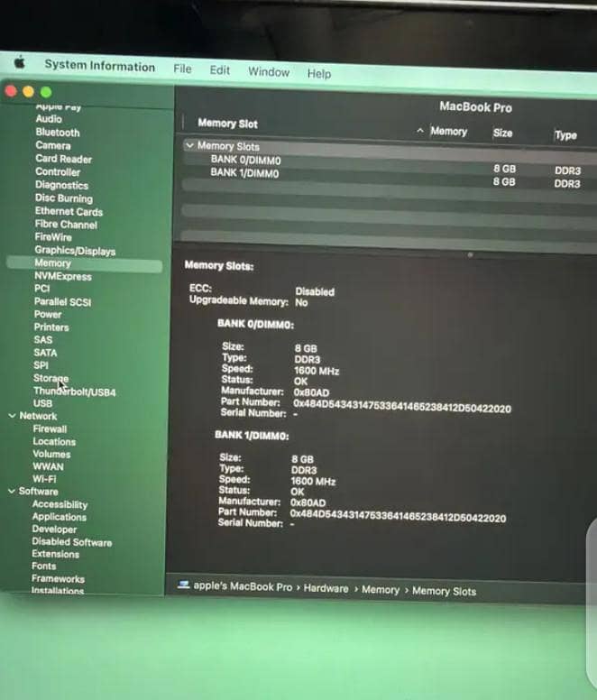Open the Apple menu icon
Screen dimensions: 597x700
click(19, 63)
